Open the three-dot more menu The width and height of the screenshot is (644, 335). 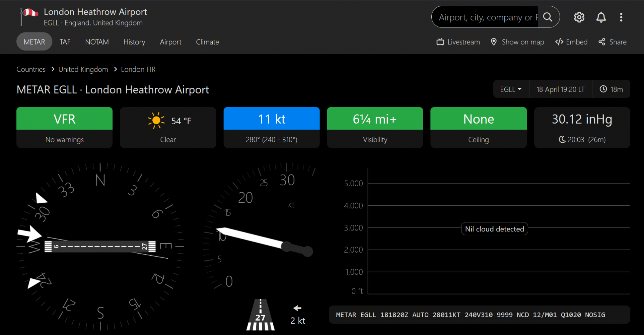pos(621,17)
